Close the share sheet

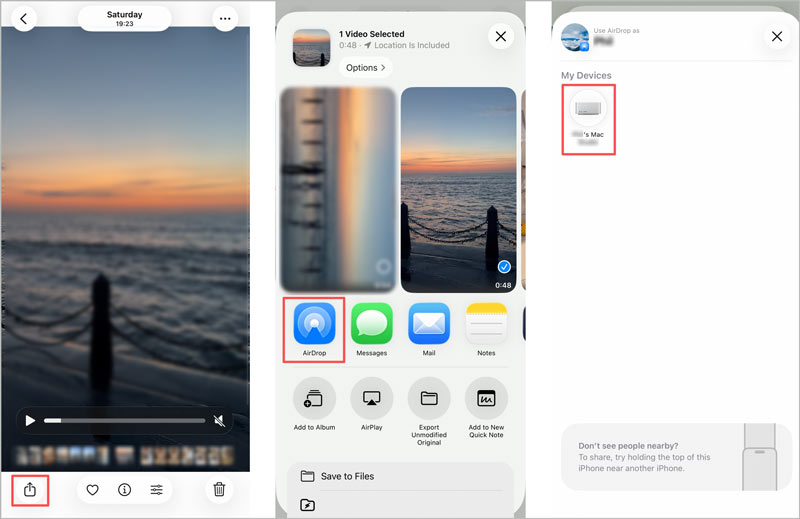pyautogui.click(x=501, y=36)
